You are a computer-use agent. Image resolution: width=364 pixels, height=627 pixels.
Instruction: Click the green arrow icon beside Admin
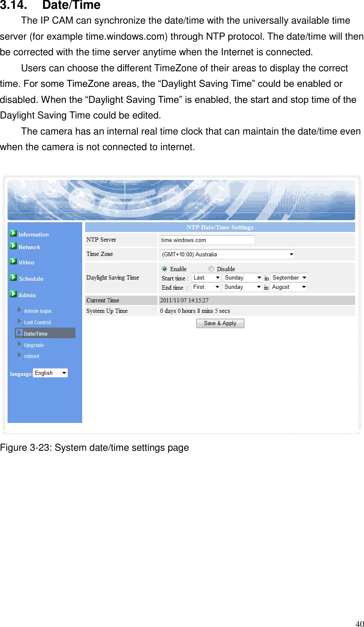(13, 294)
